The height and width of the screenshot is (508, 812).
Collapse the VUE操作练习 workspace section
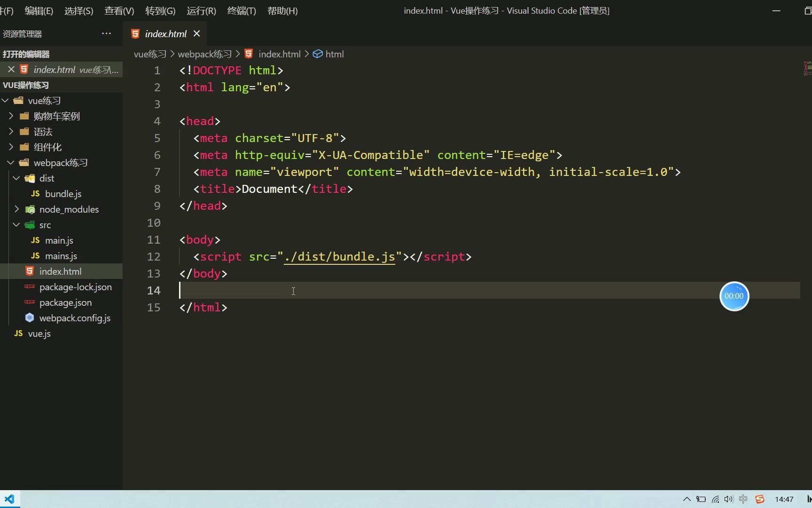26,85
